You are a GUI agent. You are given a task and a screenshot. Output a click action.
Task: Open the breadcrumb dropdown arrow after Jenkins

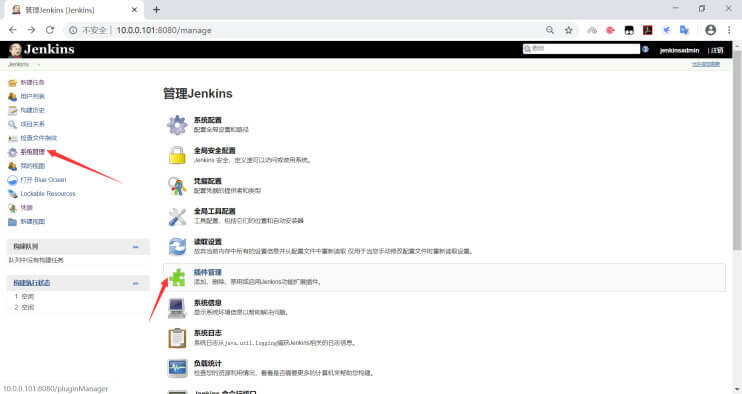tap(38, 65)
